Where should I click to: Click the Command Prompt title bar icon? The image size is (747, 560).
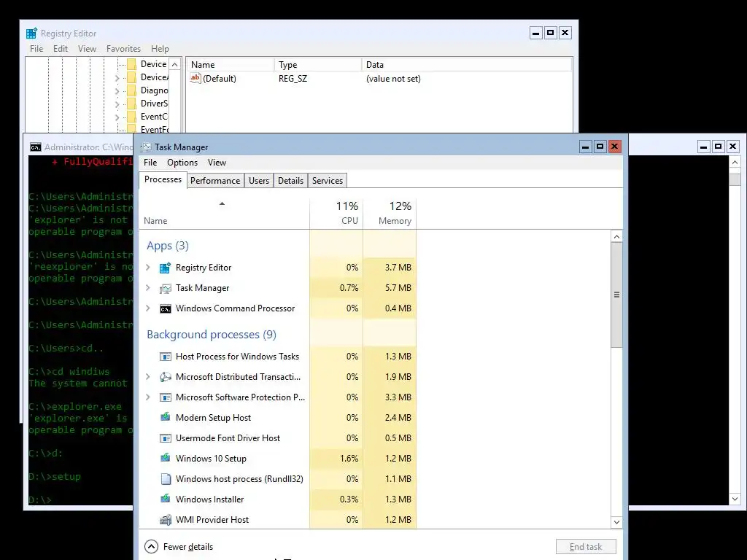[35, 147]
